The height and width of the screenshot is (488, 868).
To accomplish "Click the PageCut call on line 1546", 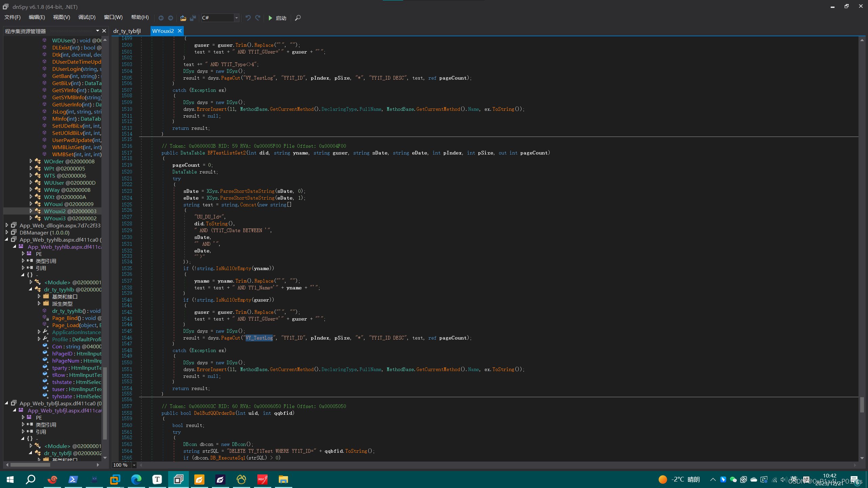I will (231, 338).
